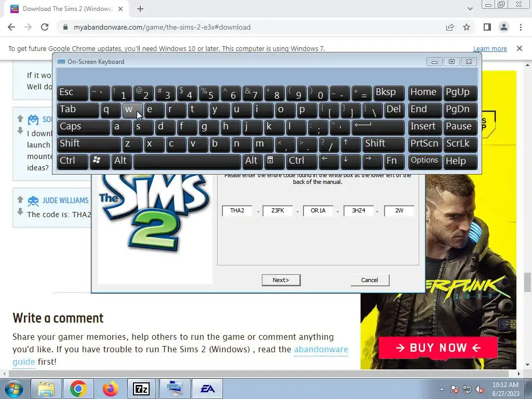The width and height of the screenshot is (532, 399).
Task: Click the down arrow key on keyboard
Action: [x=351, y=162]
